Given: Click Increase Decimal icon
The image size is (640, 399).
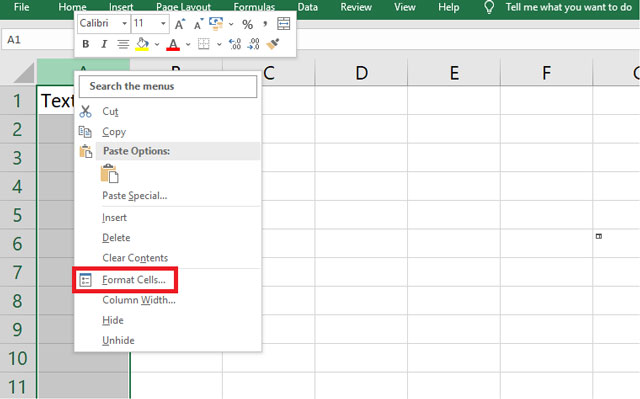Looking at the screenshot, I should [x=235, y=44].
